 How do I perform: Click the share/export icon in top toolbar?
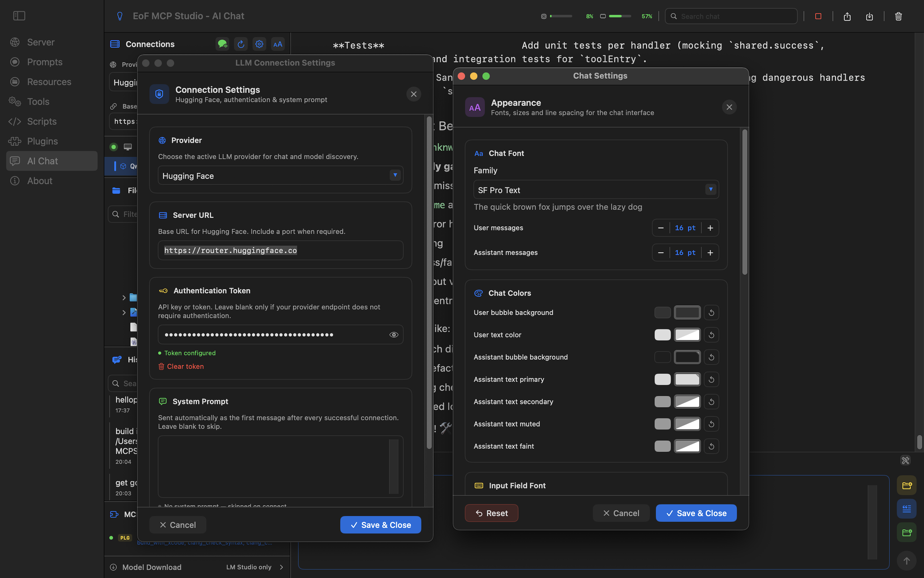[847, 16]
